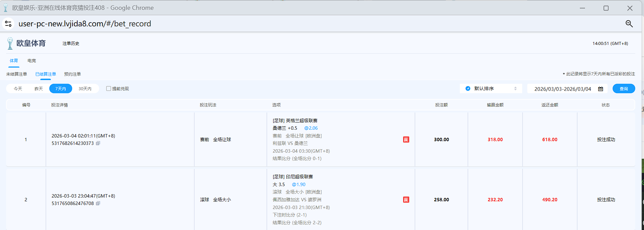This screenshot has height=230, width=644.
Task: Click the browser address bar URL
Action: point(85,24)
